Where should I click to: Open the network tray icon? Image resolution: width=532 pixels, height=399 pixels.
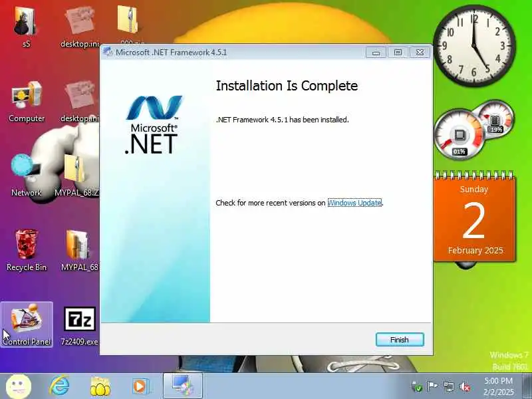pos(448,386)
